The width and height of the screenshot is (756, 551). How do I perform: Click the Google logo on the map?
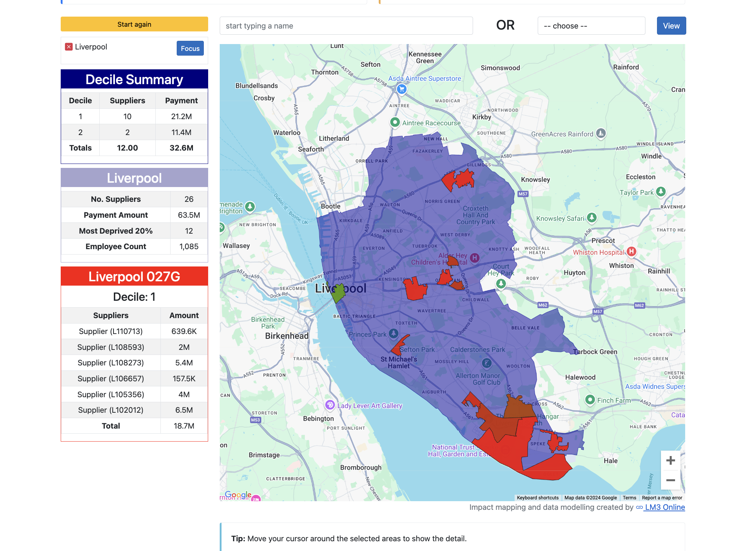tap(238, 495)
